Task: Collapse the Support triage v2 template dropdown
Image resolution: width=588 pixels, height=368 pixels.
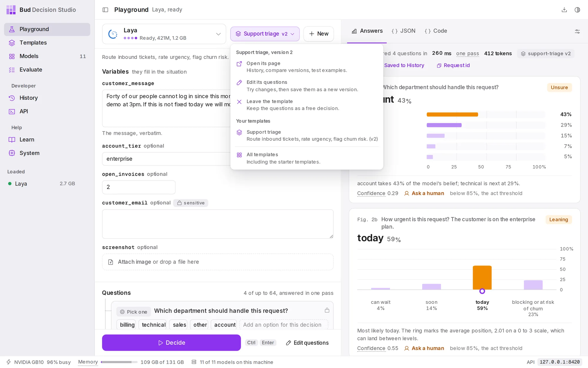Action: point(265,34)
